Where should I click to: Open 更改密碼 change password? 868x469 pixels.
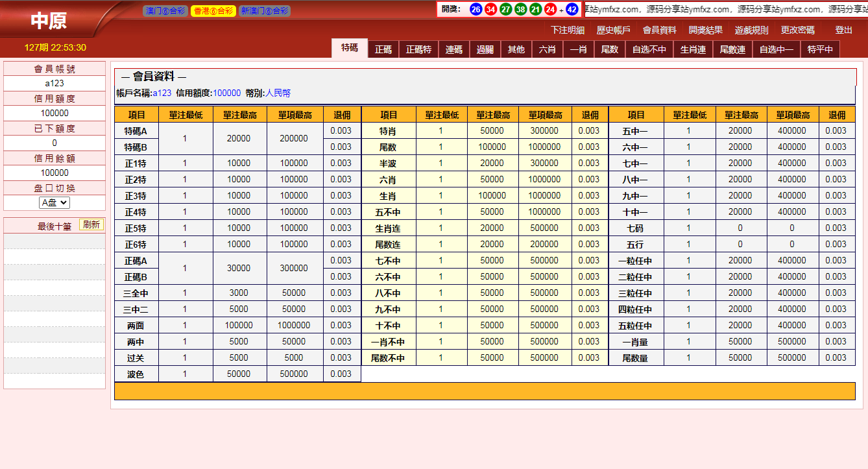point(797,30)
